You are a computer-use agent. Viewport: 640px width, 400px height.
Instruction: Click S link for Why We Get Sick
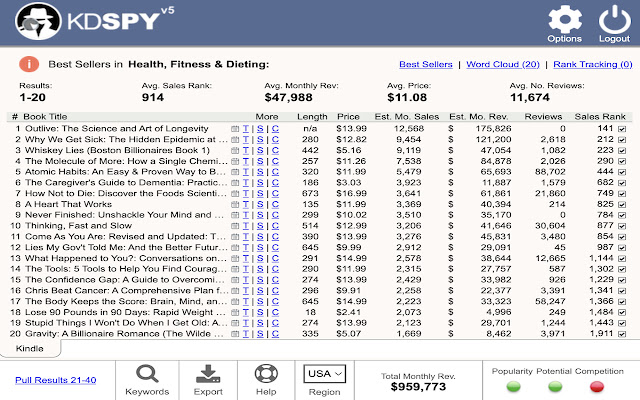[x=260, y=140]
